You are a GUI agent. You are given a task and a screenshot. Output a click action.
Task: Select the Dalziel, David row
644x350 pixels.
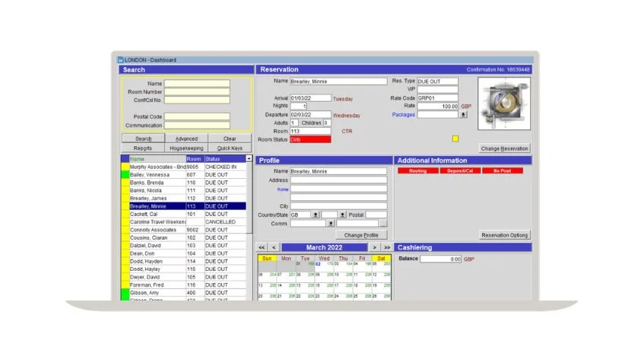click(183, 245)
